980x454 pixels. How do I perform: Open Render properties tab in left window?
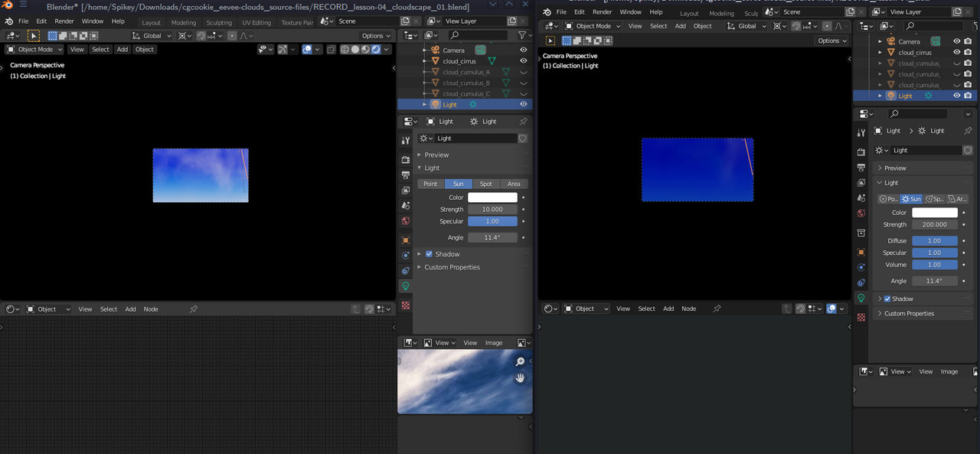click(406, 159)
